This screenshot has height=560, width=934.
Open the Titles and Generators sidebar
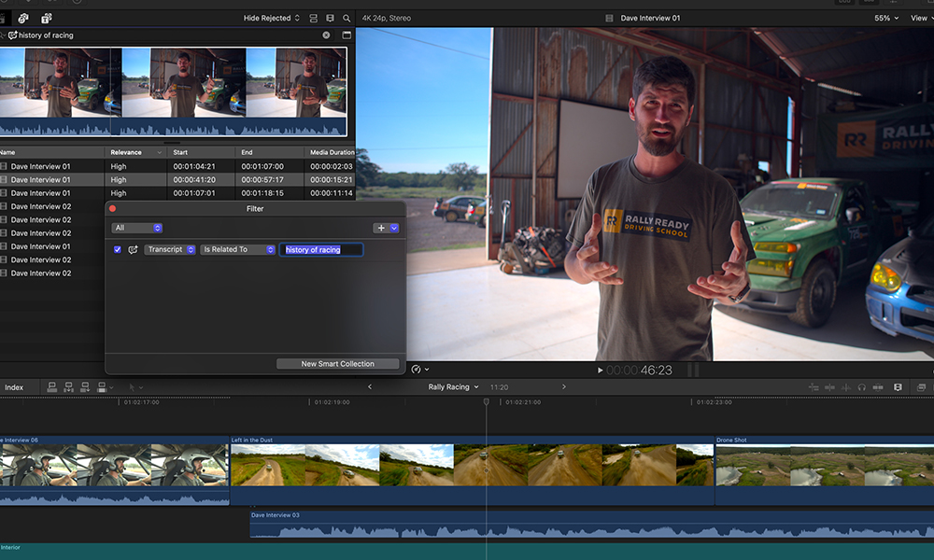(x=47, y=19)
